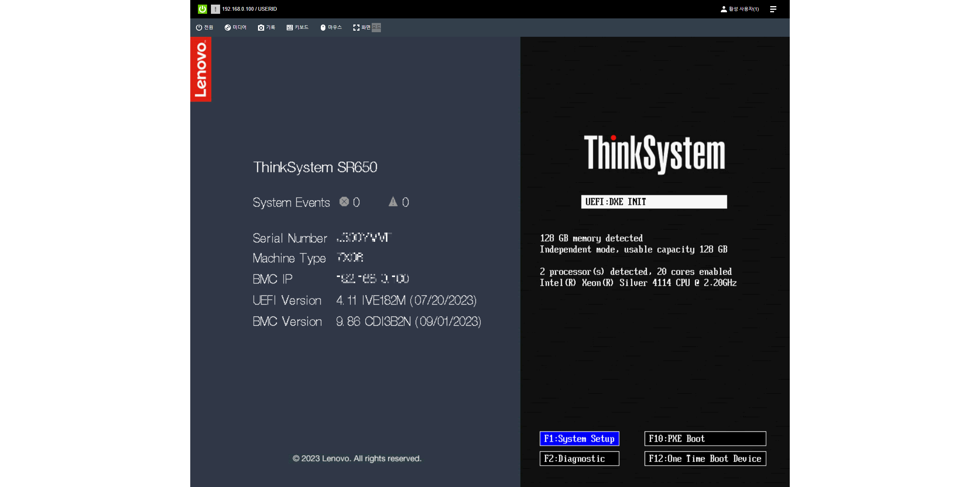Open the 미디어 media menu
The width and height of the screenshot is (980, 487).
pos(235,27)
